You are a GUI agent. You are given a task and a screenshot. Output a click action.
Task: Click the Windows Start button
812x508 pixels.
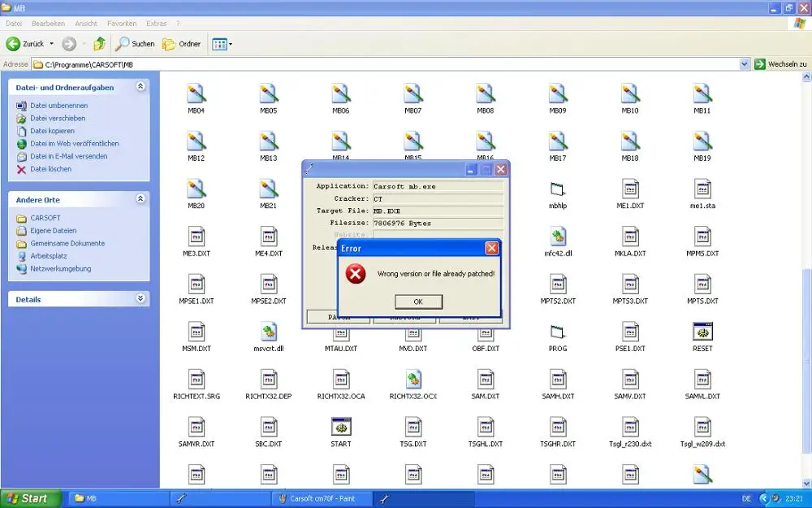[x=31, y=499]
